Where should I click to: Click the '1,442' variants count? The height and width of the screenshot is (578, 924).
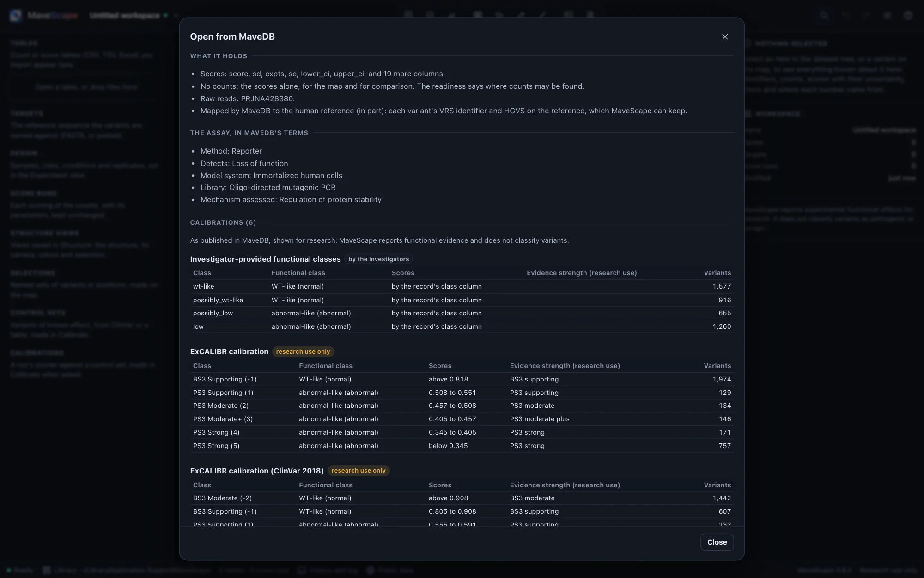pyautogui.click(x=722, y=498)
